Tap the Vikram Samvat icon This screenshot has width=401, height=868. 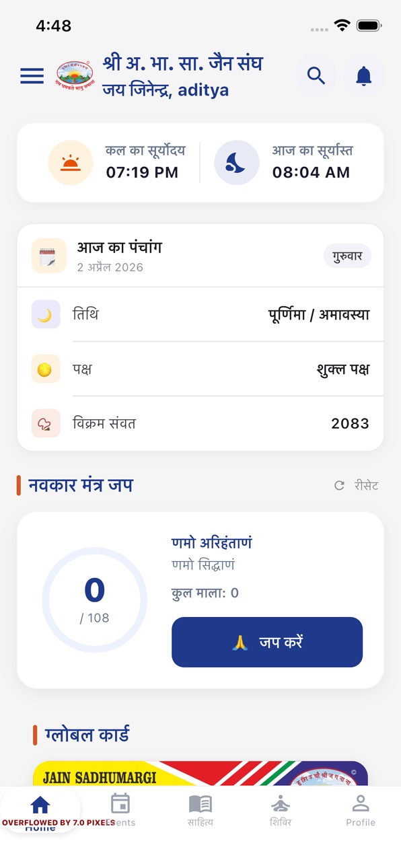[46, 423]
